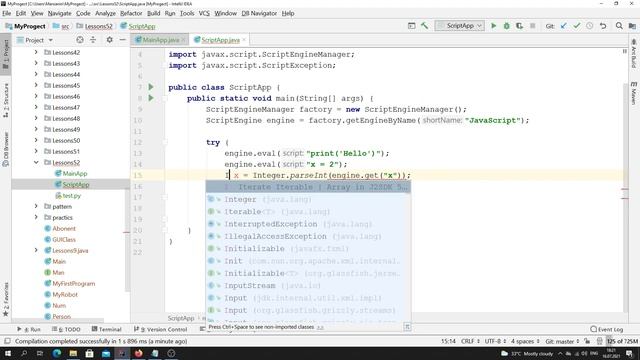Revert changes with rollback icon
This screenshot has height=360, width=640.
point(603,26)
